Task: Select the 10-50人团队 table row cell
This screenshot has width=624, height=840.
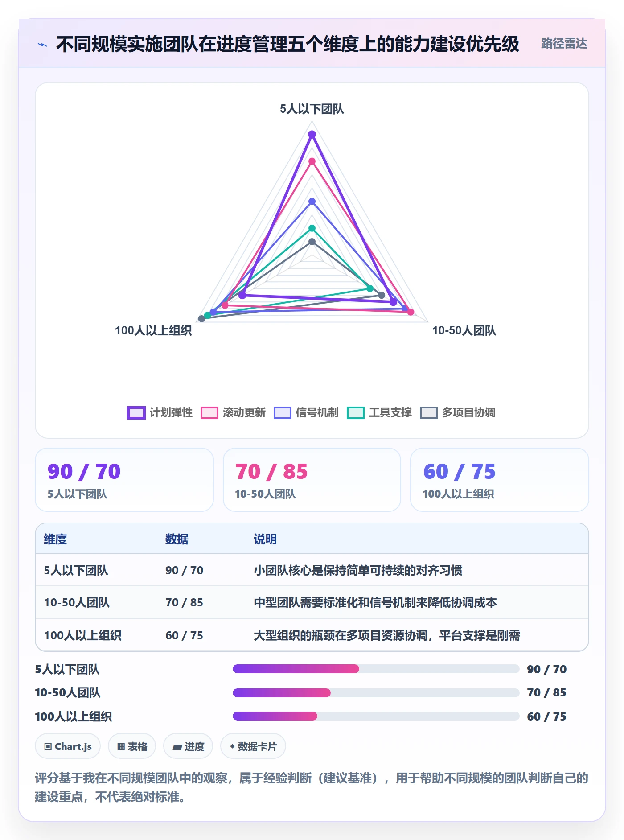Action: point(77,602)
